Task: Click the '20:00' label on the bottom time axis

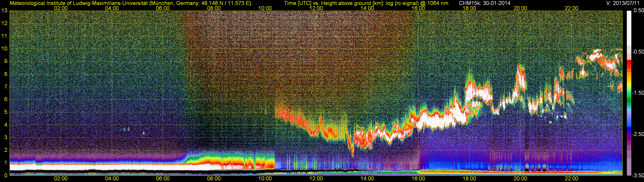Action: 521,179
